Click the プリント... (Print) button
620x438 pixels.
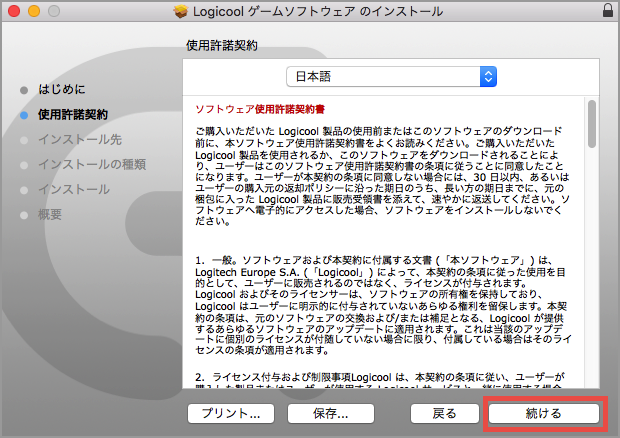tap(231, 413)
